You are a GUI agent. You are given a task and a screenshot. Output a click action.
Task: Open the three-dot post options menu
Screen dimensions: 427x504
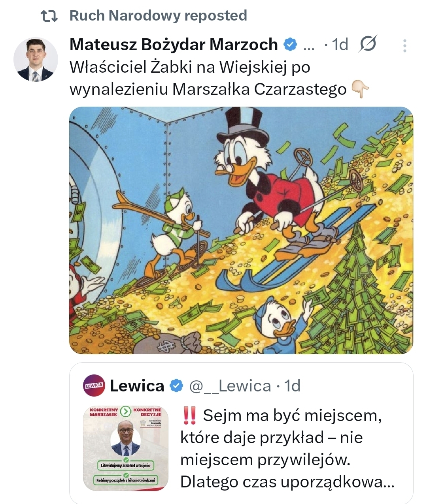coord(404,45)
